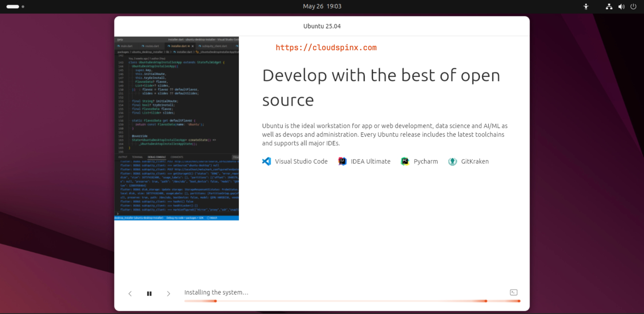Screen dimensions: 644x314
Task: Click the 'Installing the system...' status text
Action: pos(216,292)
